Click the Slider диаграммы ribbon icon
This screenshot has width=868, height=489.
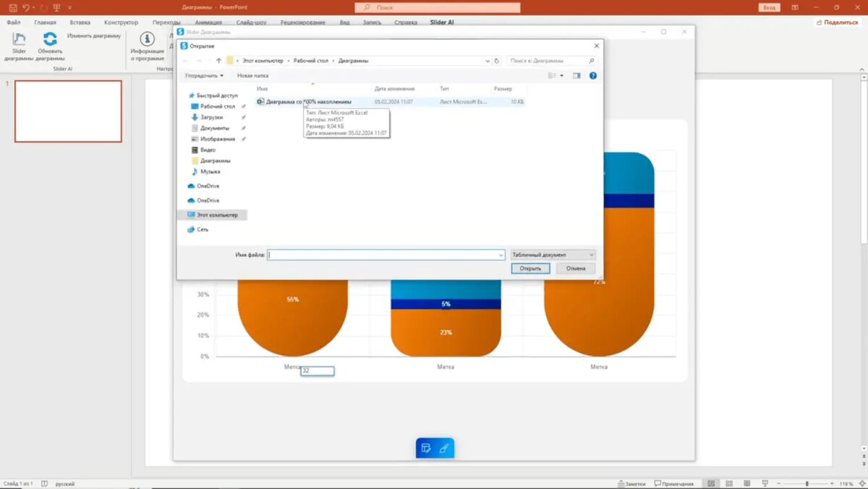(x=20, y=39)
